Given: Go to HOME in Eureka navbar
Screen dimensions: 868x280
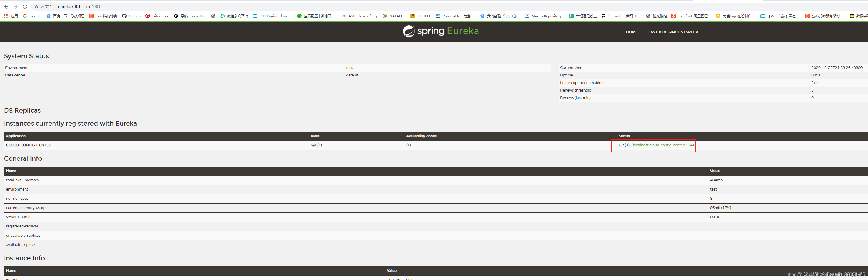Looking at the screenshot, I should [x=632, y=32].
